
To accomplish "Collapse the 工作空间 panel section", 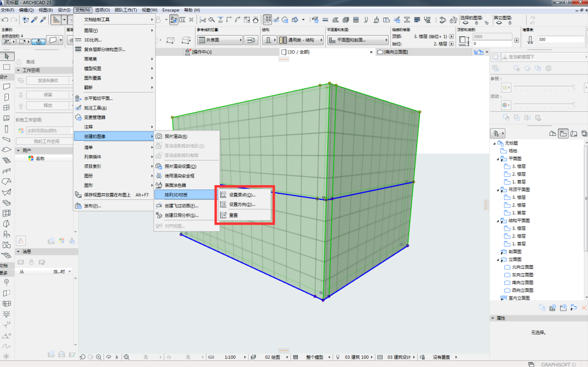I will coord(18,70).
